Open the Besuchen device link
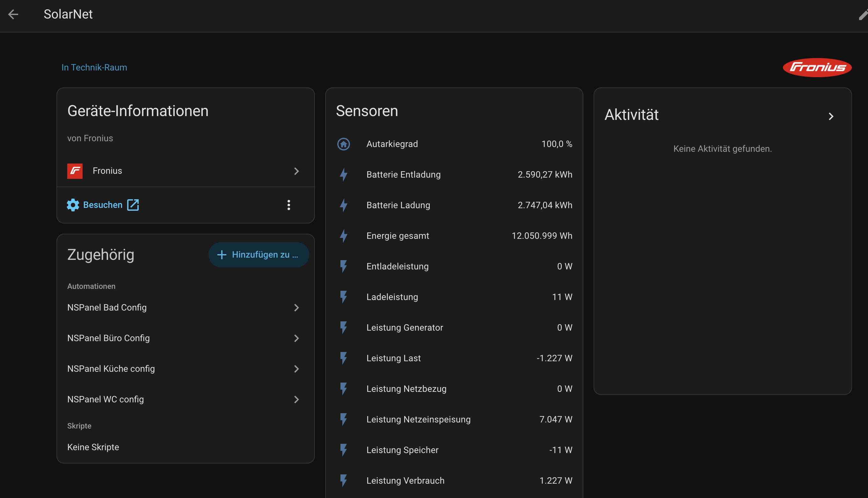 (103, 205)
